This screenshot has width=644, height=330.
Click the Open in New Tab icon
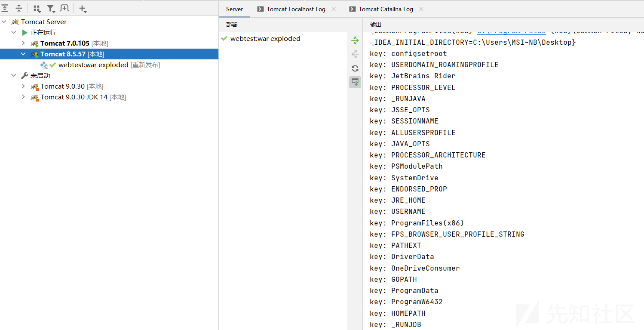tap(64, 8)
